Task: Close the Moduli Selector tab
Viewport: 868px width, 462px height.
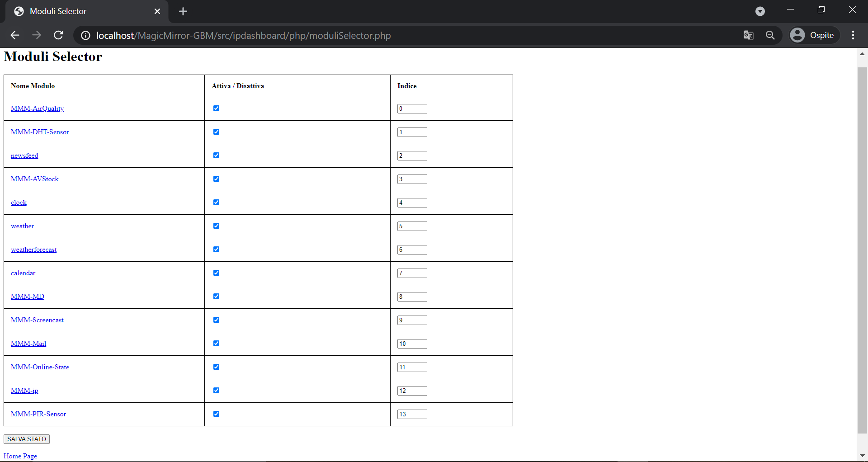Action: pos(157,11)
